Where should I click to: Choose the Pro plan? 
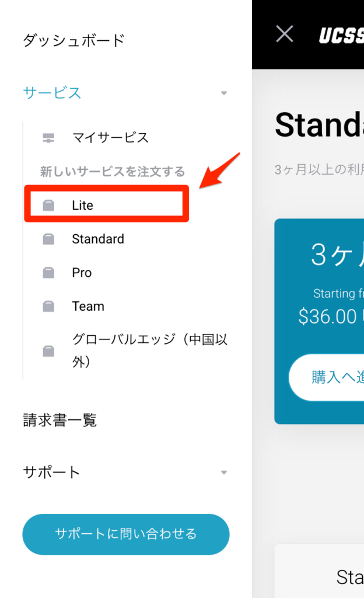pyautogui.click(x=82, y=273)
